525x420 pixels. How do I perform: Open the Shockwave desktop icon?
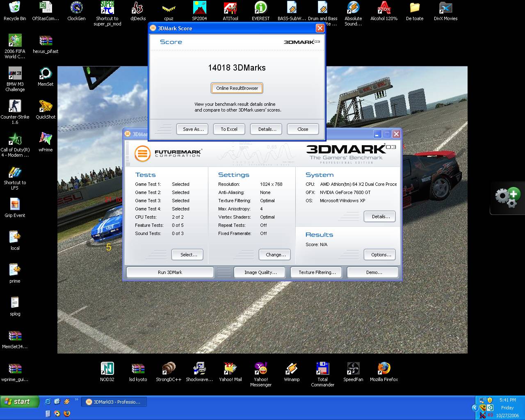(x=199, y=372)
